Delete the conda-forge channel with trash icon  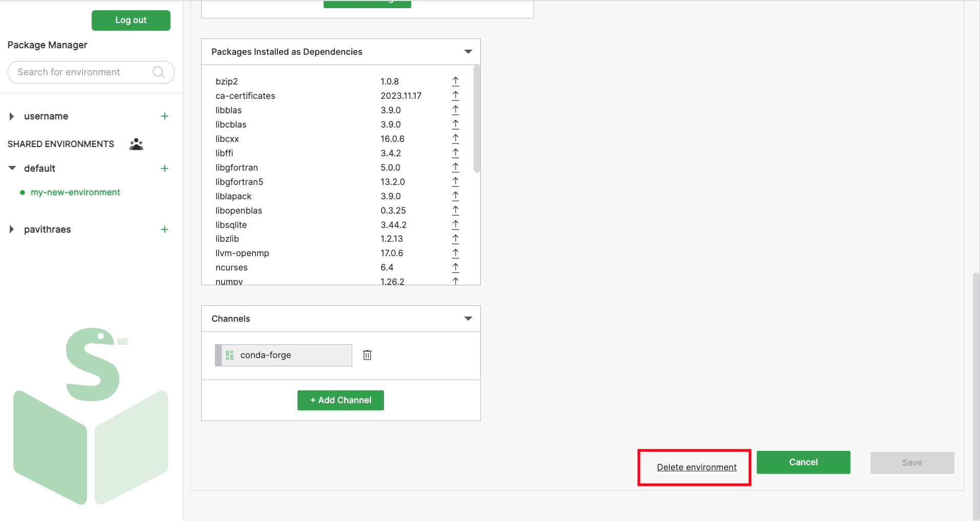pos(367,355)
